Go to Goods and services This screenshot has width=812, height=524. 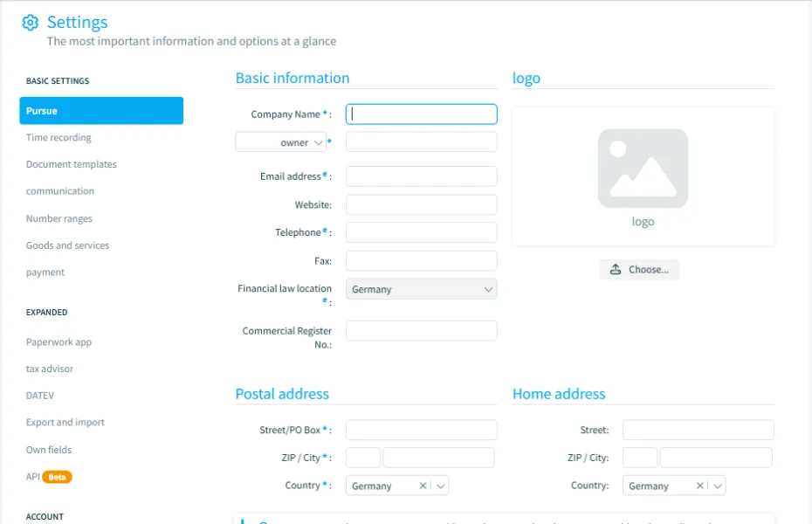pyautogui.click(x=68, y=245)
